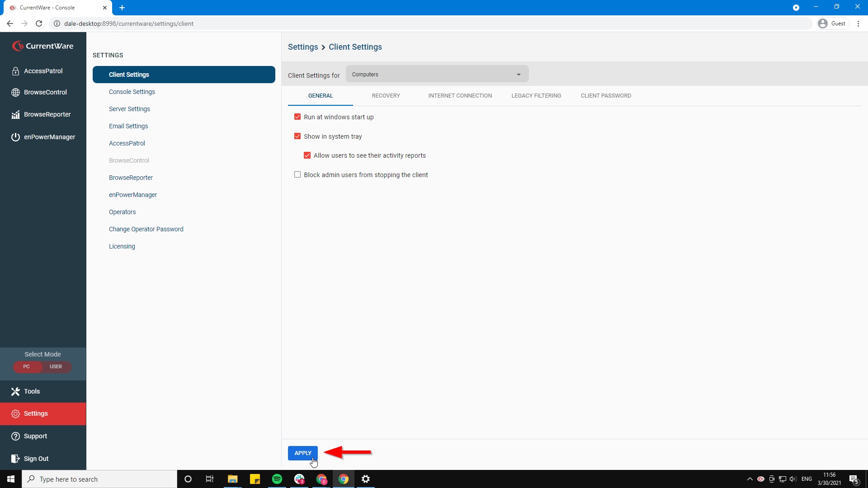Open notification center icon
This screenshot has width=868, height=488.
854,479
